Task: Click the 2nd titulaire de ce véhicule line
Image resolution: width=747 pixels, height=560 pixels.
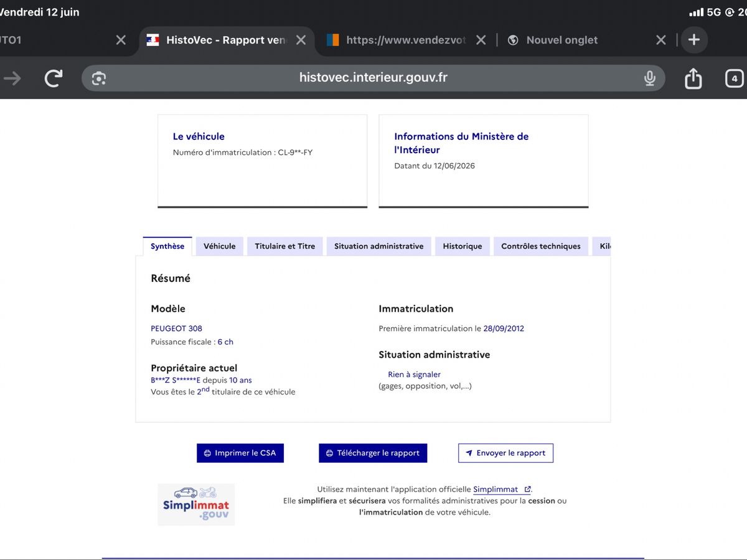Action: (223, 391)
